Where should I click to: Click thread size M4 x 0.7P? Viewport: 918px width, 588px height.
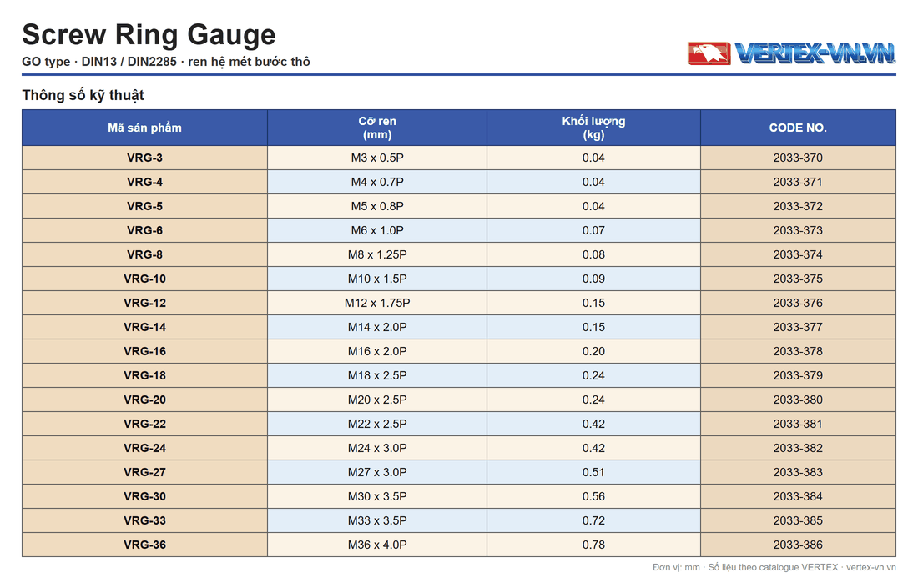click(377, 182)
